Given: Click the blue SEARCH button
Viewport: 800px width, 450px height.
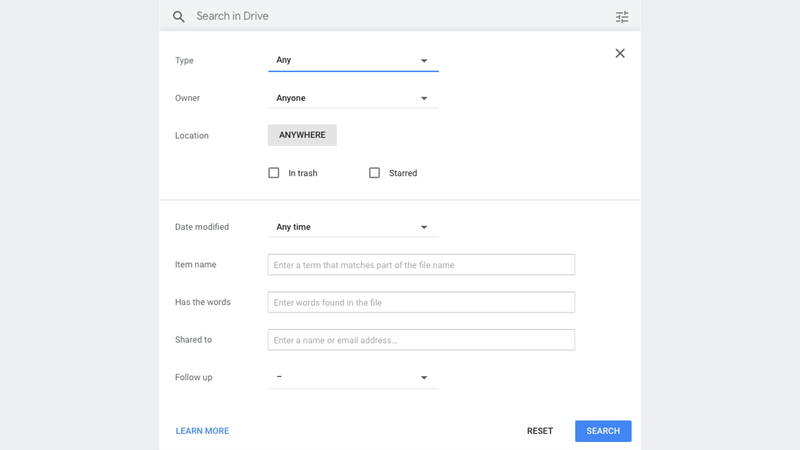Looking at the screenshot, I should point(603,431).
